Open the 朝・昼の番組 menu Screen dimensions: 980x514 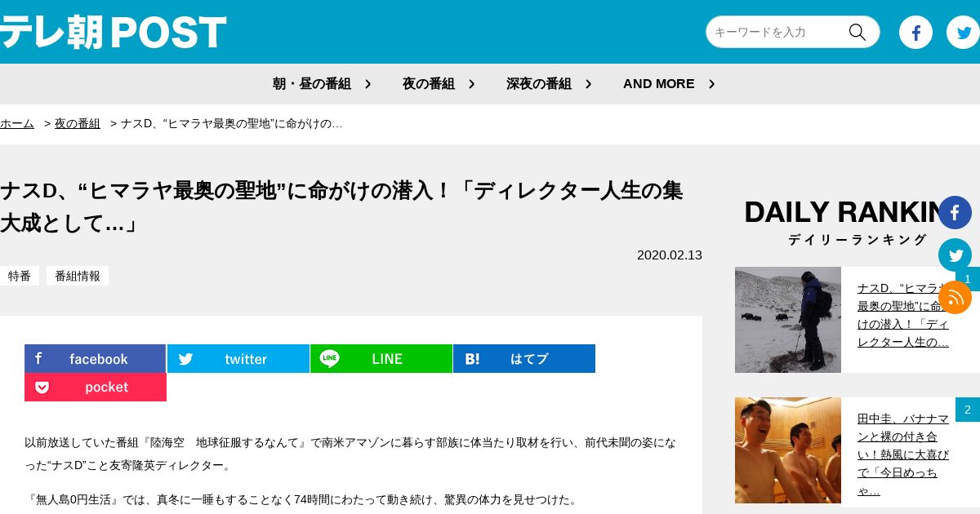pos(312,84)
